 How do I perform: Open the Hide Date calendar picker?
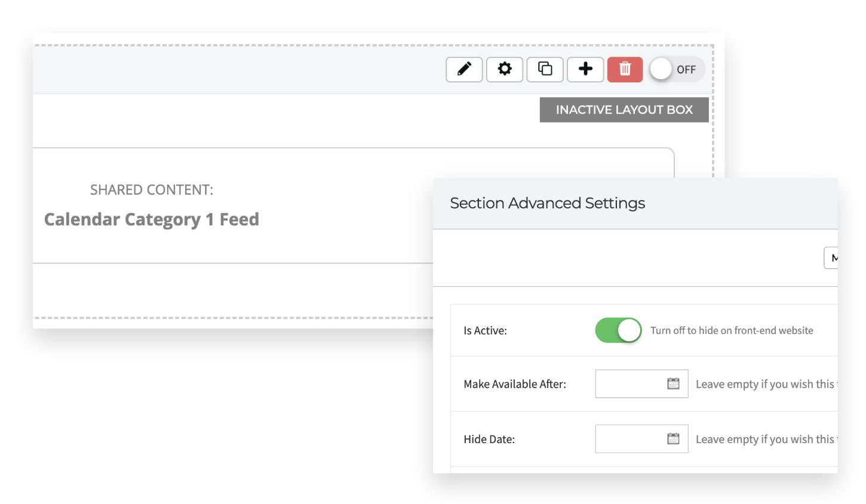(674, 439)
